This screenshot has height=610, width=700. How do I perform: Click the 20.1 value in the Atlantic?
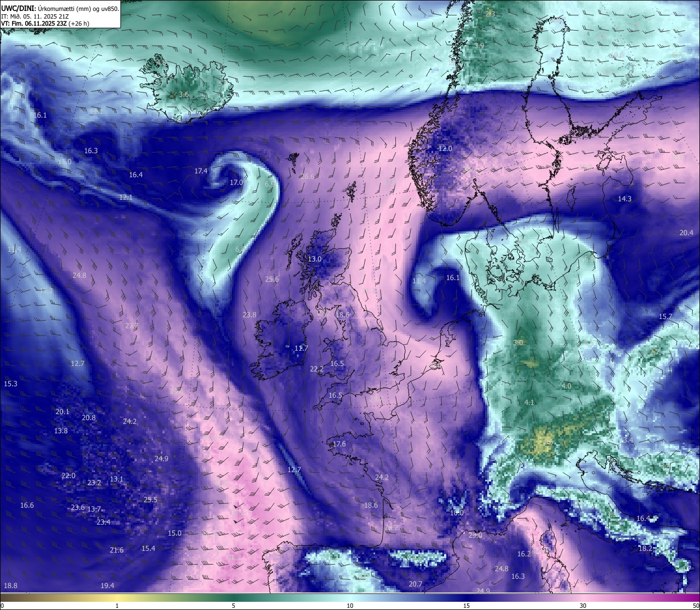[62, 412]
